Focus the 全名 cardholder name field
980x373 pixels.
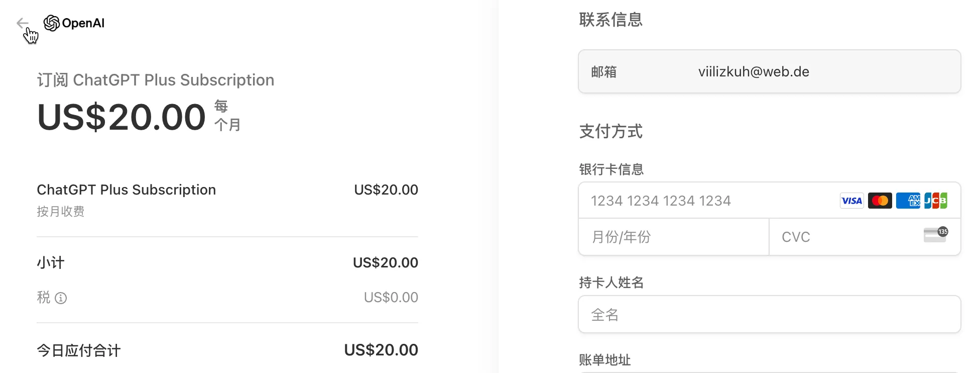(x=769, y=315)
